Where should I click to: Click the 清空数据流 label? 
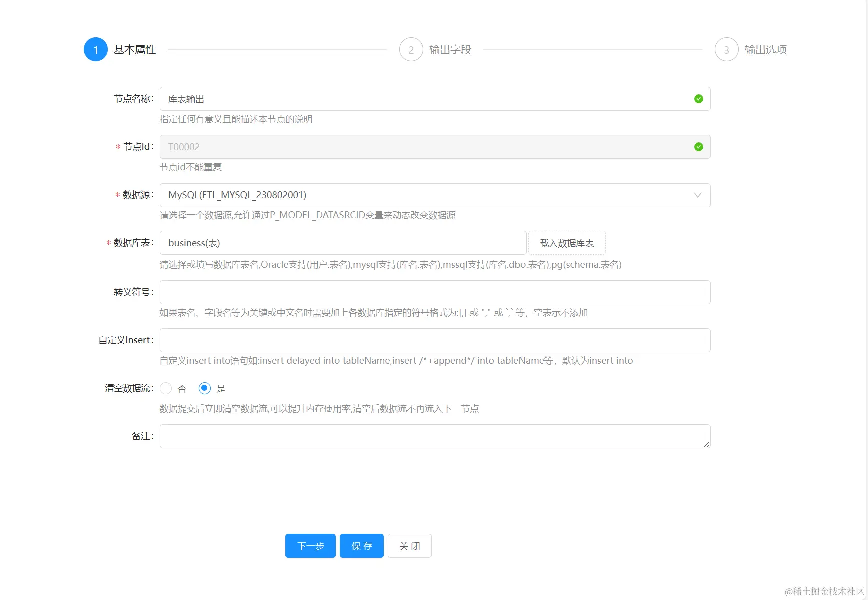point(129,388)
